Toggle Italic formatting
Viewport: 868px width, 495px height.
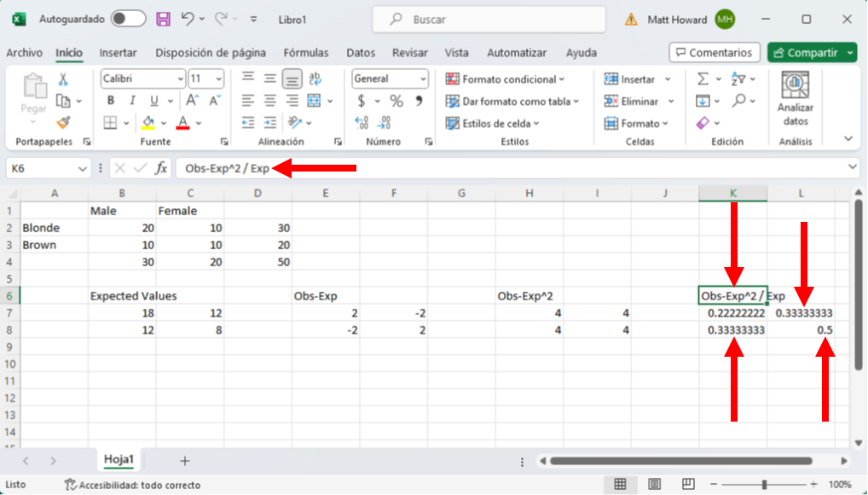(130, 101)
